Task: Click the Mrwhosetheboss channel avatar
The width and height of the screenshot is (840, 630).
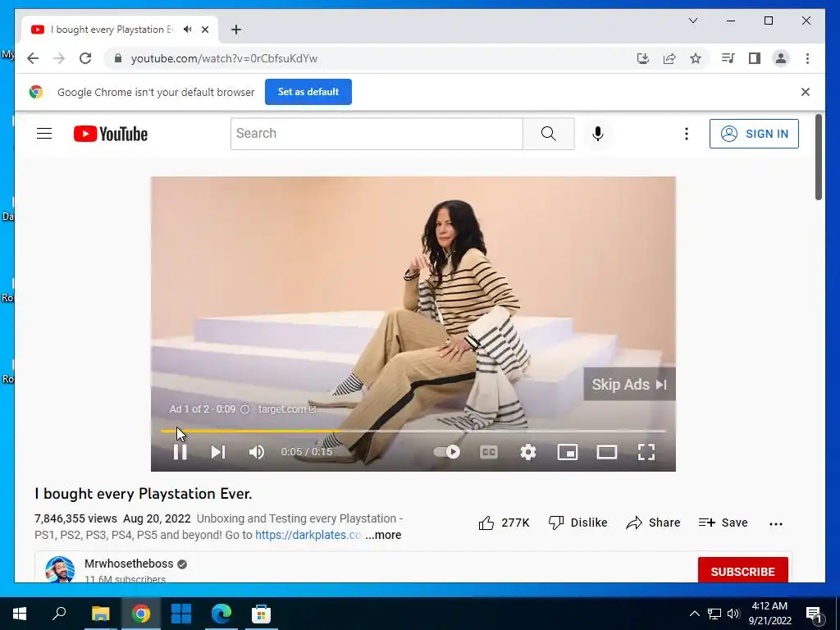Action: click(60, 569)
